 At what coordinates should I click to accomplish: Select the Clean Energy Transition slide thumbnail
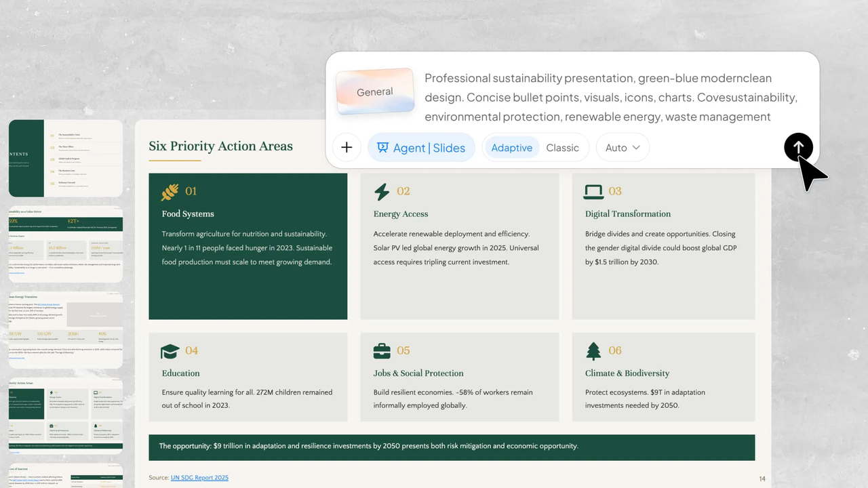pos(66,330)
